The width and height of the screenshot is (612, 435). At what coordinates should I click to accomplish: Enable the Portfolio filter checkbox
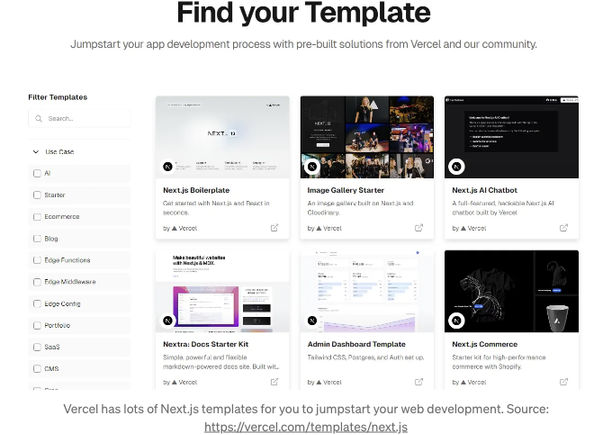click(37, 325)
